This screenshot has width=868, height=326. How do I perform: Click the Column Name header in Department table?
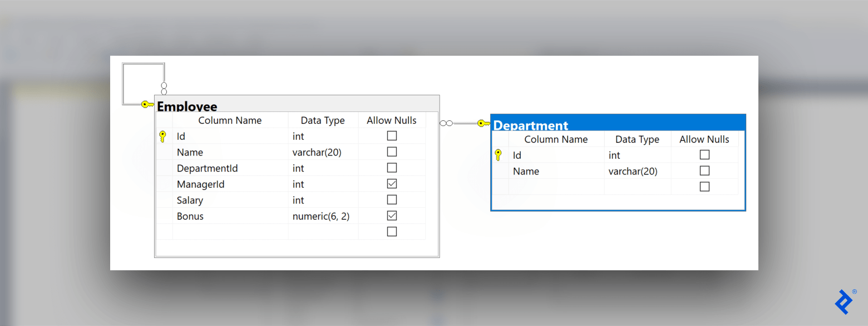555,139
